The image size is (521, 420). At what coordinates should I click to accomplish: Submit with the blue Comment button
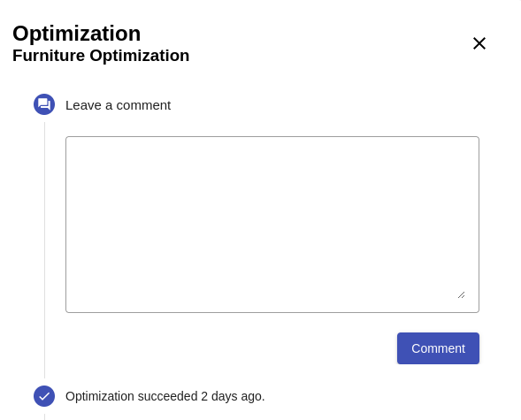coord(438,348)
